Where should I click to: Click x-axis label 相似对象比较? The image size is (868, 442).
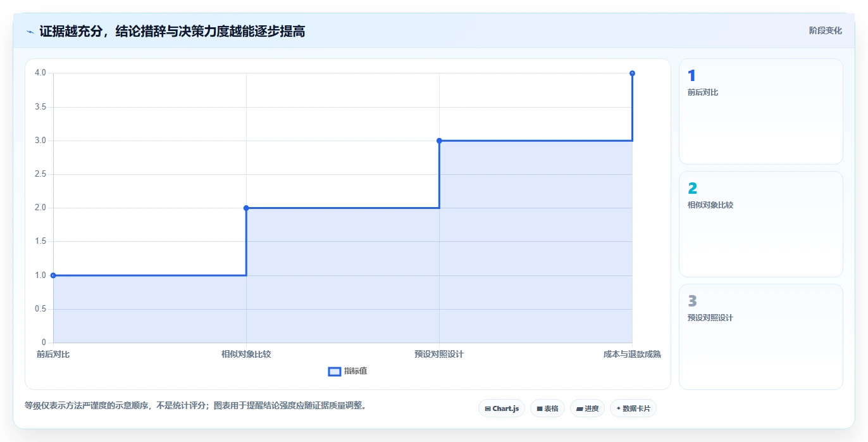tap(246, 354)
